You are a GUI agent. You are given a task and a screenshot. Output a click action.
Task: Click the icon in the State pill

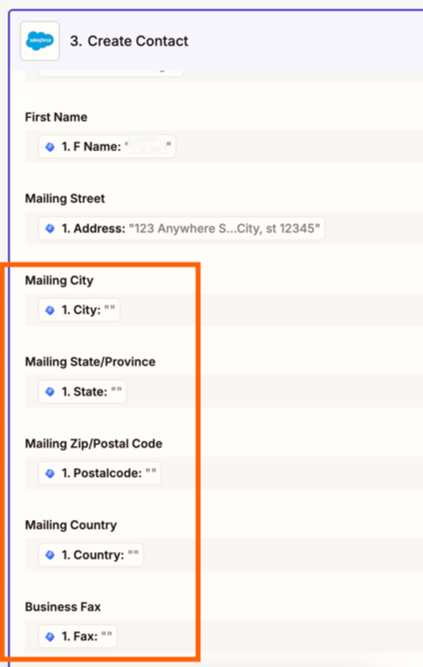pos(50,392)
